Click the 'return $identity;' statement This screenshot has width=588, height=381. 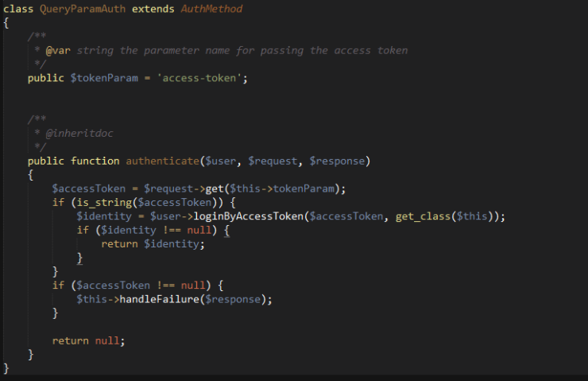pos(153,244)
